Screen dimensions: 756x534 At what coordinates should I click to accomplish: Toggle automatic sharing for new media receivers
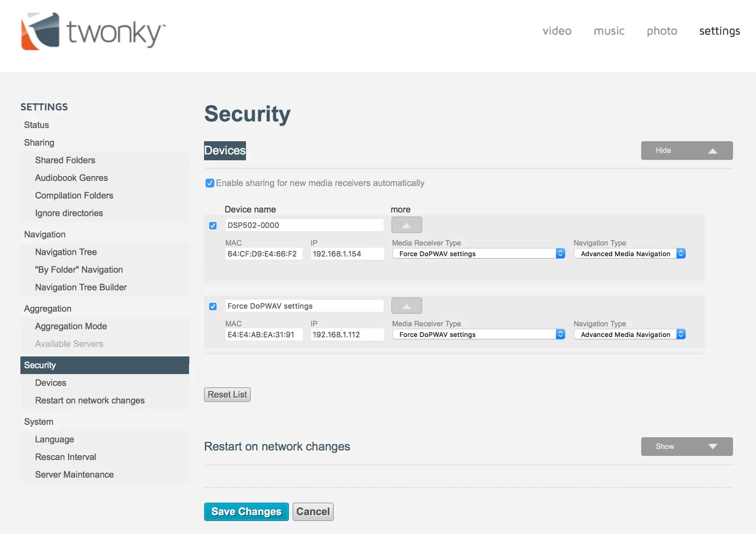(210, 183)
